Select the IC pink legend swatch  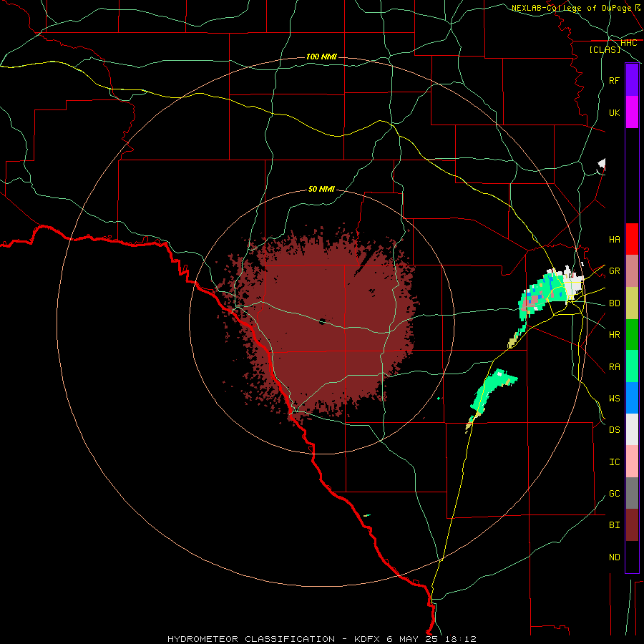tap(632, 462)
